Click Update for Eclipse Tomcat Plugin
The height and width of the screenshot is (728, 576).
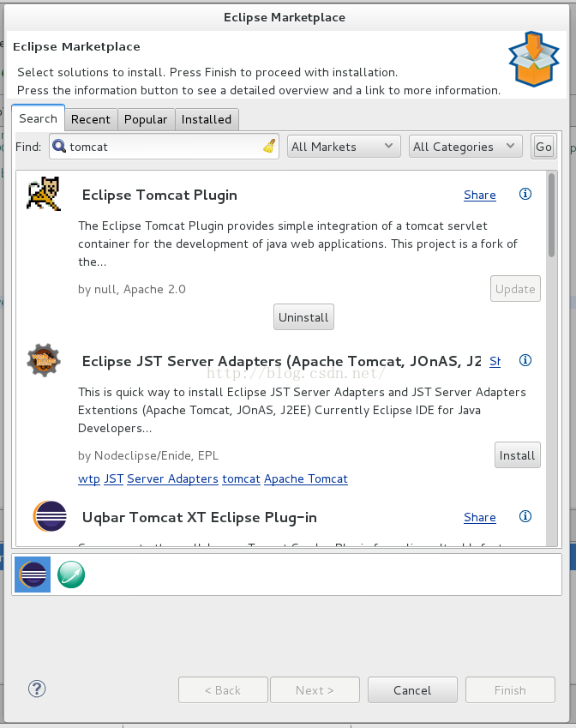(515, 289)
